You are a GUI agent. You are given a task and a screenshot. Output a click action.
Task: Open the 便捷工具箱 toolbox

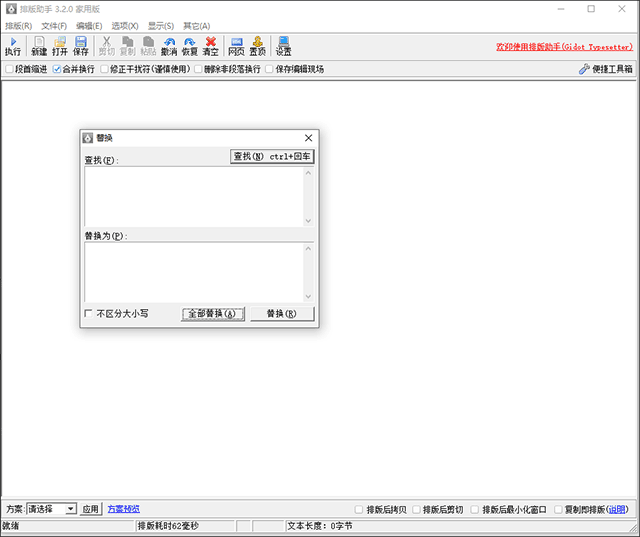click(606, 69)
